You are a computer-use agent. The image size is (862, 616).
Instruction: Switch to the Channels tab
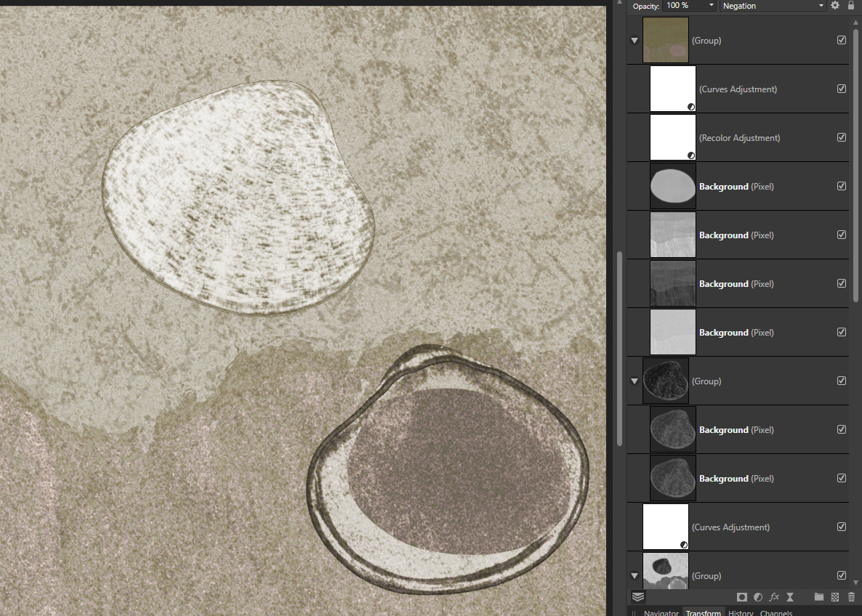[x=776, y=612]
